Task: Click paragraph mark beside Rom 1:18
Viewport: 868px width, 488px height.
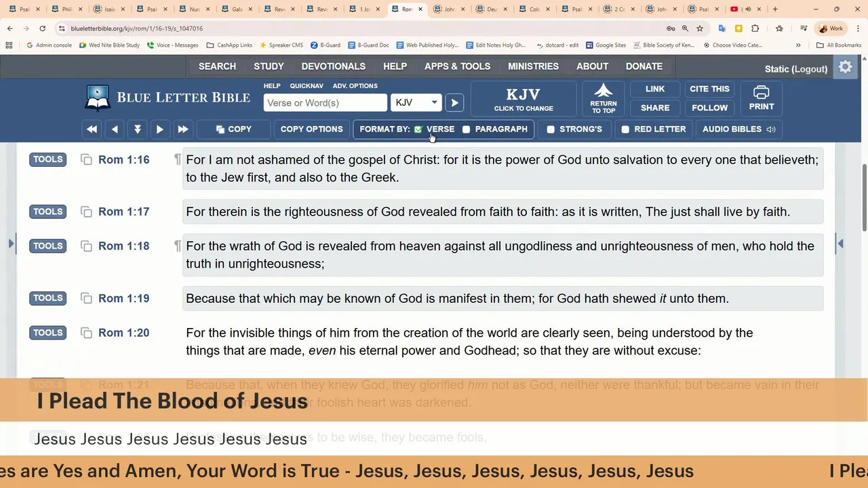Action: [177, 245]
